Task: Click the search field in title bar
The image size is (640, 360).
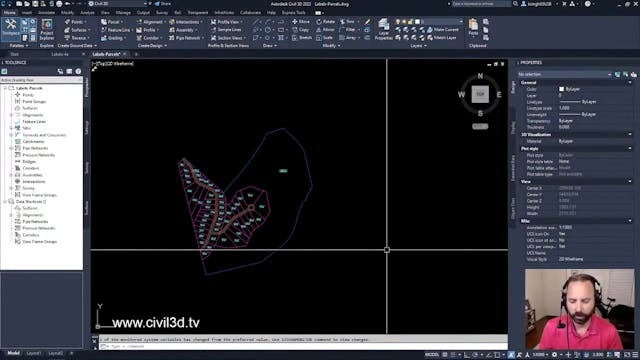Action: pyautogui.click(x=482, y=4)
